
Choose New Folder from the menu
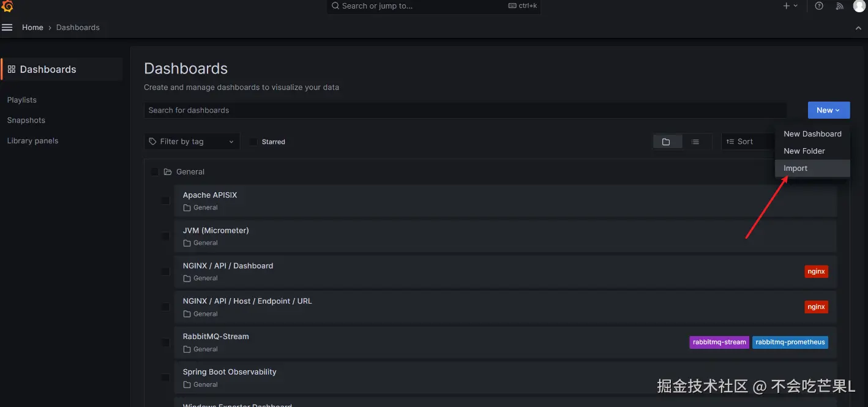812,151
